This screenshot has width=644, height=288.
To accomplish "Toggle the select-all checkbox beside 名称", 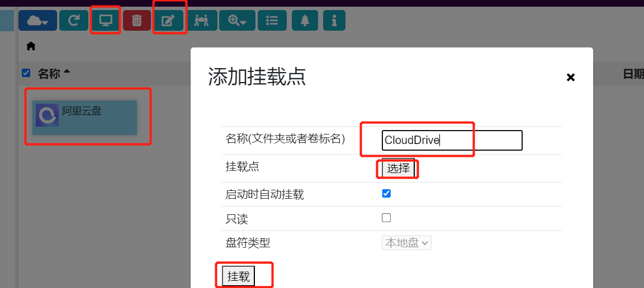I will [x=26, y=73].
